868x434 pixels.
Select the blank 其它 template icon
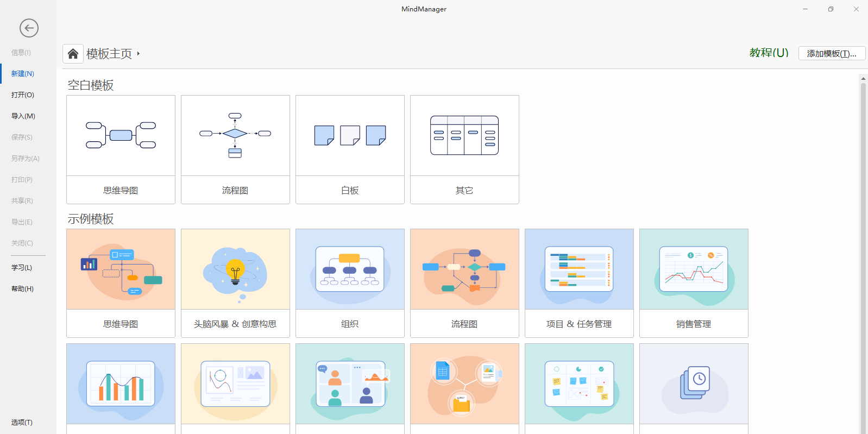click(464, 135)
